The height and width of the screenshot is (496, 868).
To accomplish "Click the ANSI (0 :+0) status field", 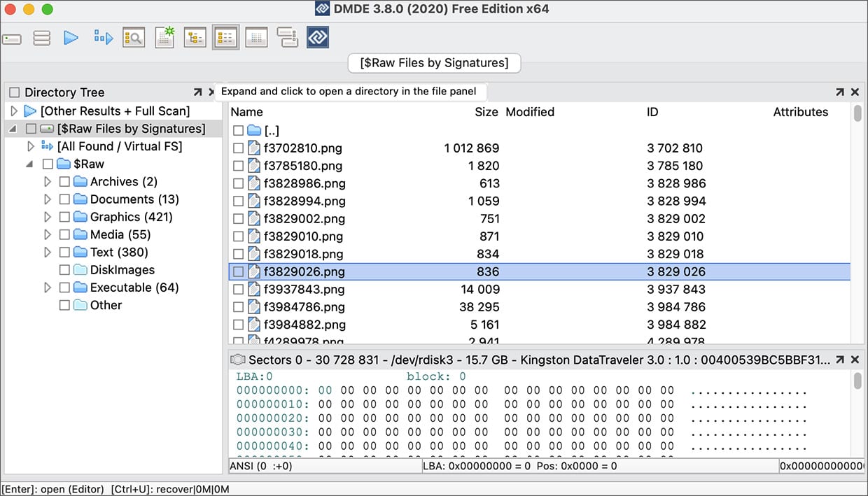I will (x=325, y=466).
